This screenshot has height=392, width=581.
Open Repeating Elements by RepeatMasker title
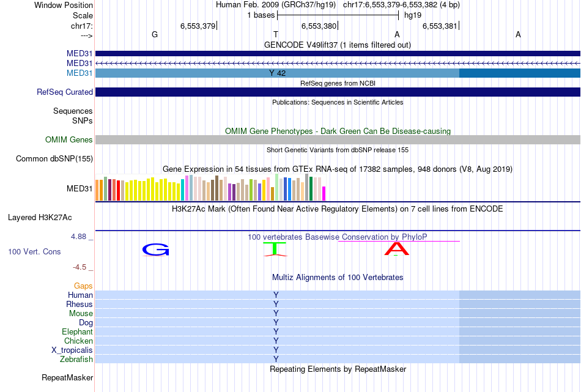tap(338, 369)
